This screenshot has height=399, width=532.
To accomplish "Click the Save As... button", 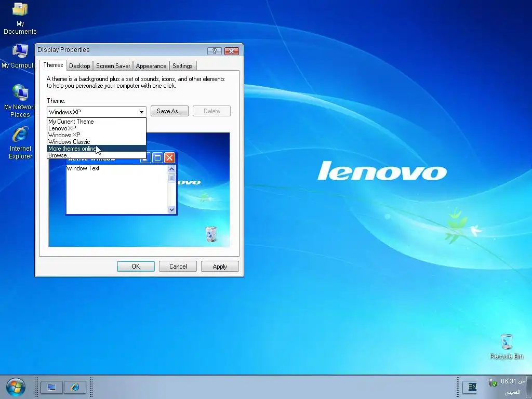I will (169, 111).
